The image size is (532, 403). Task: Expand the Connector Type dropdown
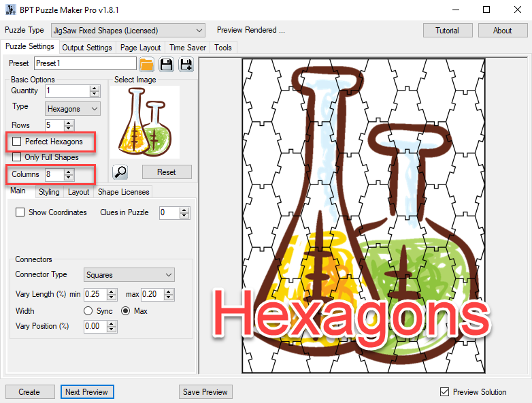129,274
